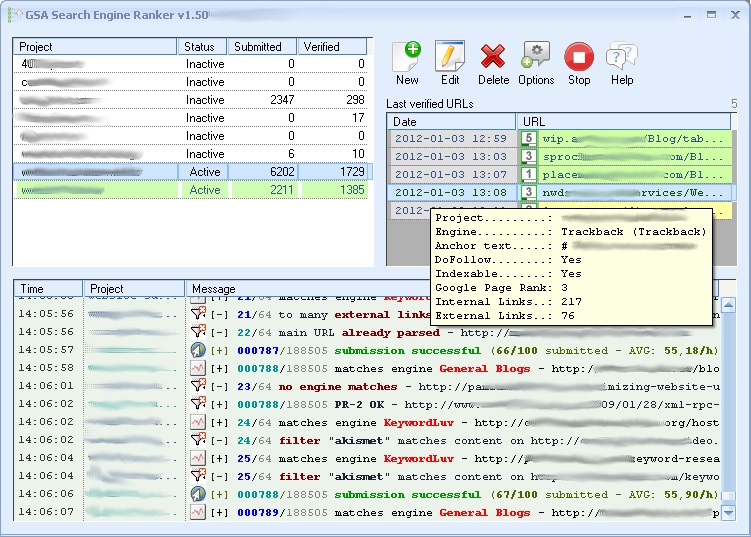Screen dimensions: 751x537
Task: Click globe icon beside 000787 submission successful
Action: (x=198, y=351)
